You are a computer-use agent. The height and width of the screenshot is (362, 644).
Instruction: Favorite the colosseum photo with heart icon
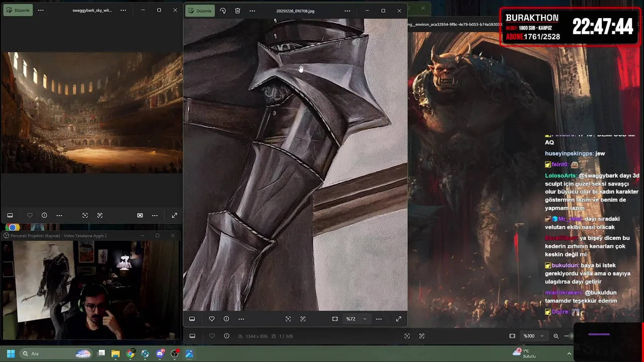(30, 215)
